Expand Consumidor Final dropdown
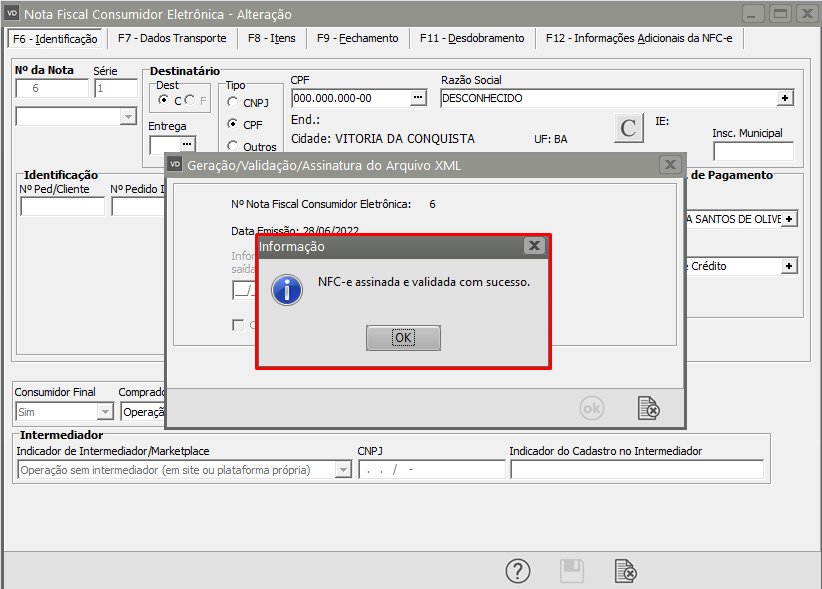Viewport: 822px width, 589px height. pos(105,412)
